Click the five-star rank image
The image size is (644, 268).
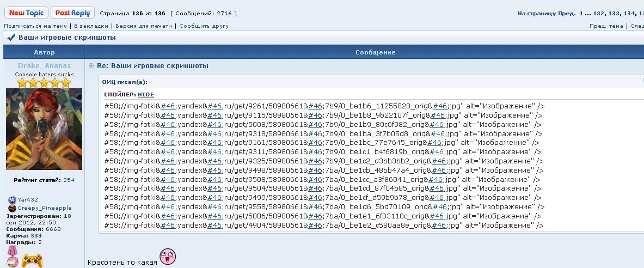44,83
